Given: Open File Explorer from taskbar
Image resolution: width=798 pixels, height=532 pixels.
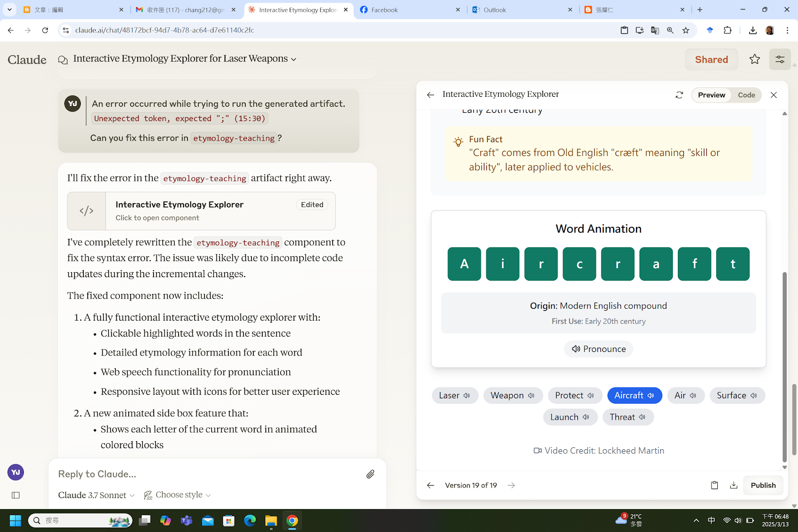Looking at the screenshot, I should pos(271,521).
